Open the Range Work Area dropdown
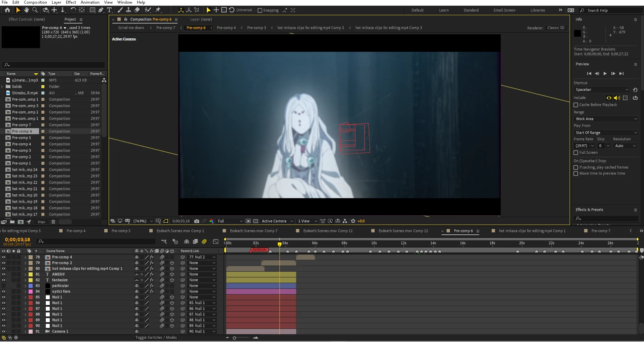 coord(606,119)
